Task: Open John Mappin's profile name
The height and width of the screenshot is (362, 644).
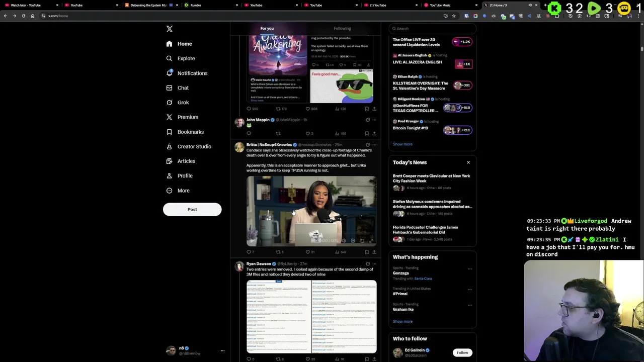Action: click(x=258, y=120)
